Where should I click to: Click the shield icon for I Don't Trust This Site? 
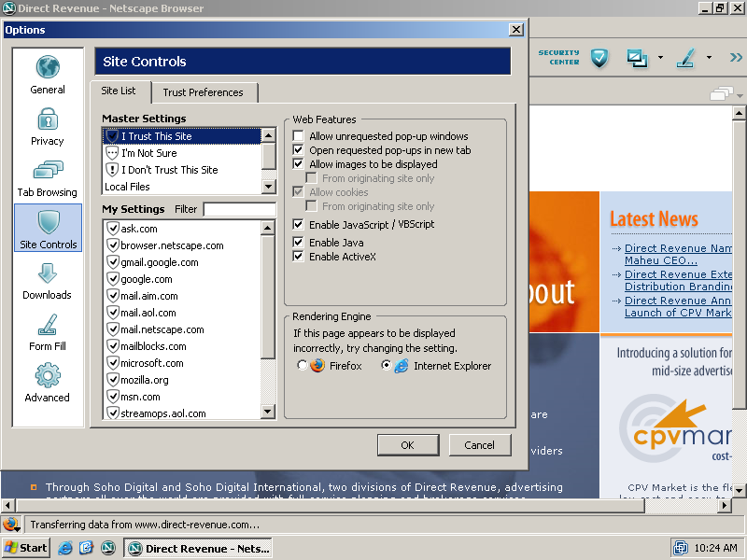coord(111,170)
